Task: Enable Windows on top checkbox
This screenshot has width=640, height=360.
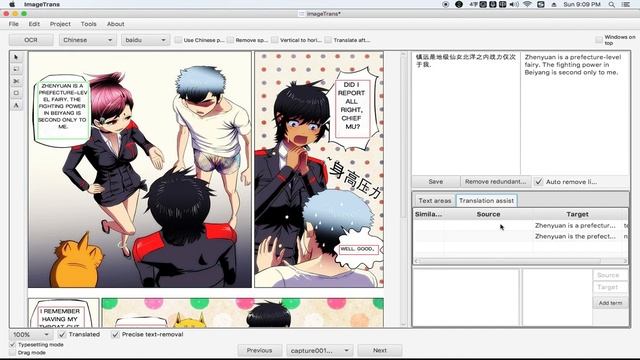Action: pos(599,40)
